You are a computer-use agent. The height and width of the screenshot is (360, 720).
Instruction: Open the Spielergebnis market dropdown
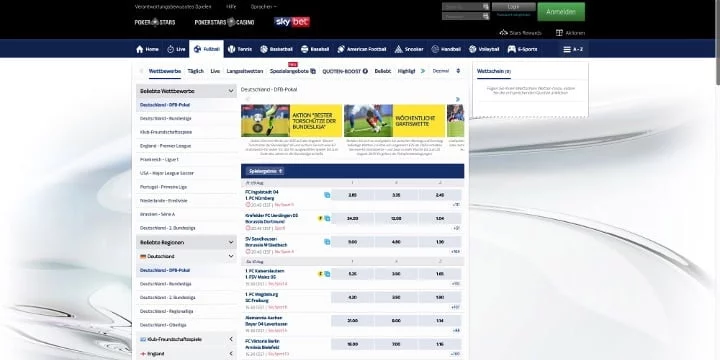(265, 171)
